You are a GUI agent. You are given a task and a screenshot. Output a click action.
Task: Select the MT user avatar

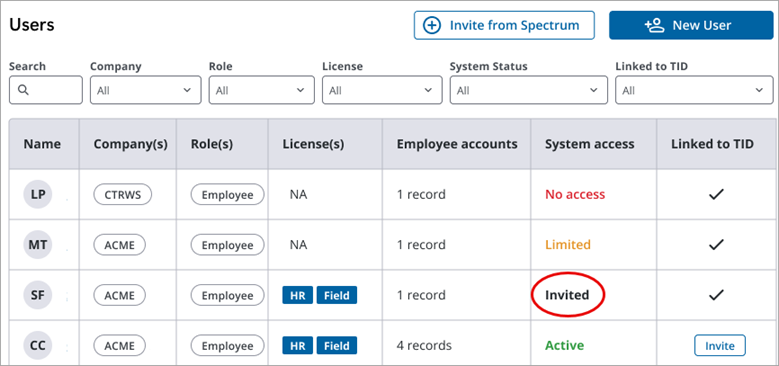38,245
